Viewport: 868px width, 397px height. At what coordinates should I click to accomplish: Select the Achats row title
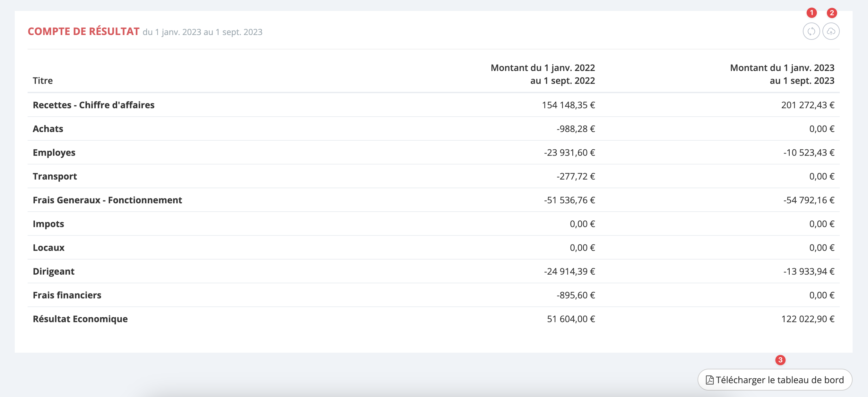(x=48, y=128)
